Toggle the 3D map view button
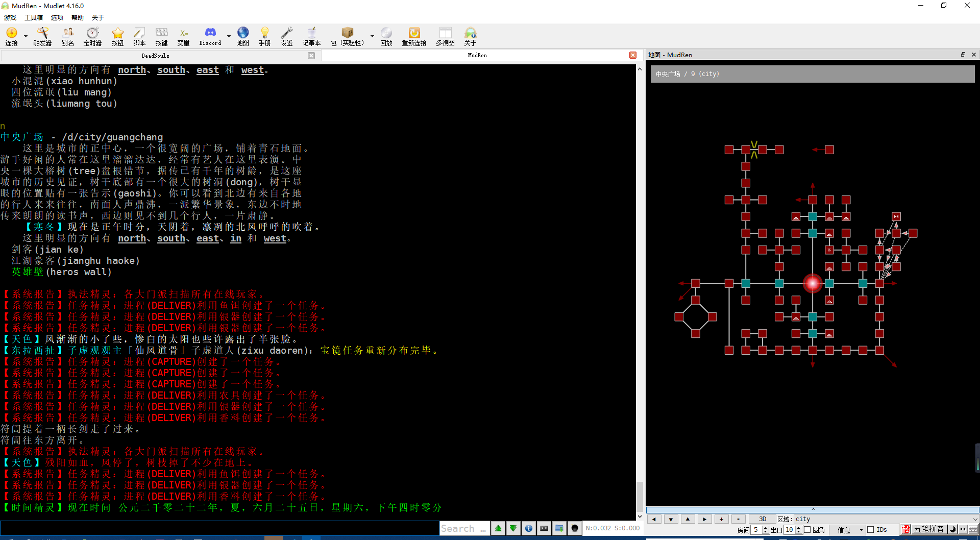 pyautogui.click(x=763, y=519)
